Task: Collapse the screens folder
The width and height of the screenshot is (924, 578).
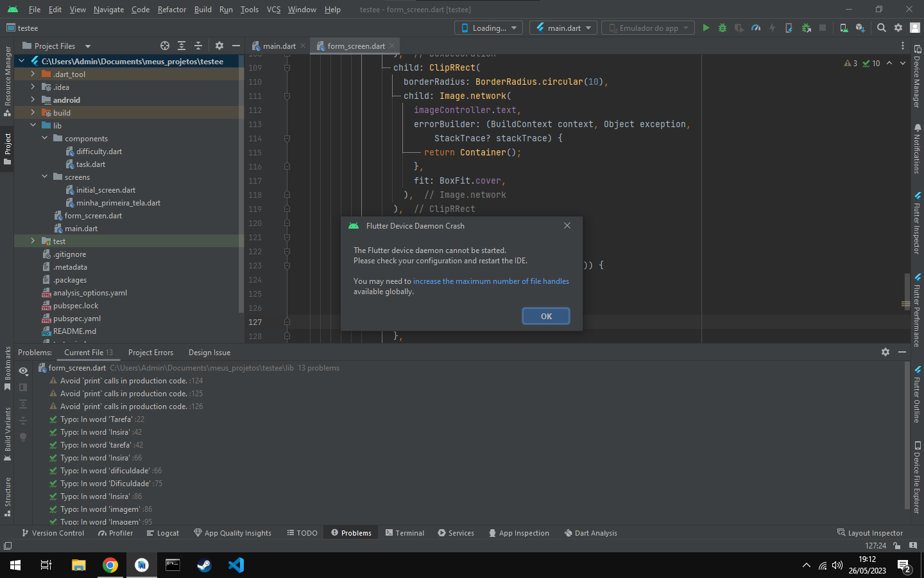Action: pos(44,177)
